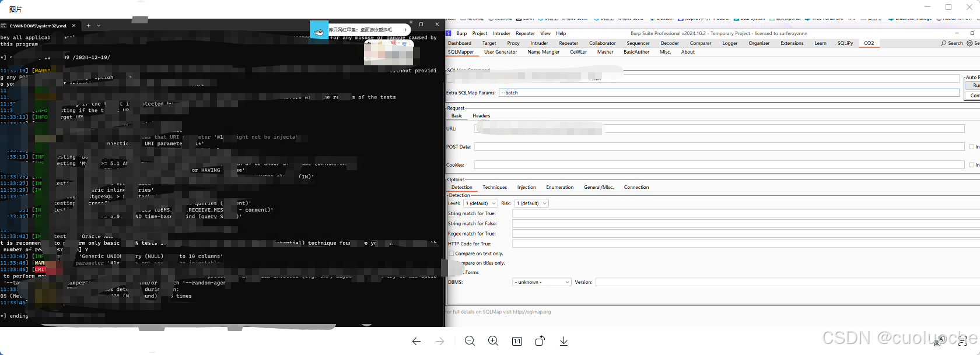The width and height of the screenshot is (980, 355).
Task: Select the SQLMapper sub-tab
Action: point(461,52)
